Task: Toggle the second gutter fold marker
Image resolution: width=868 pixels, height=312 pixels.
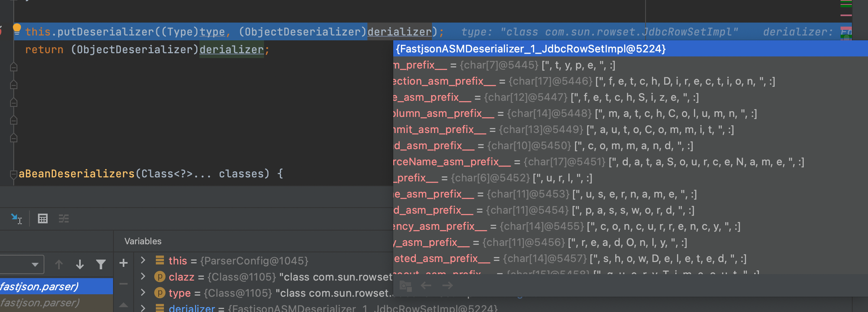Action: [13, 85]
